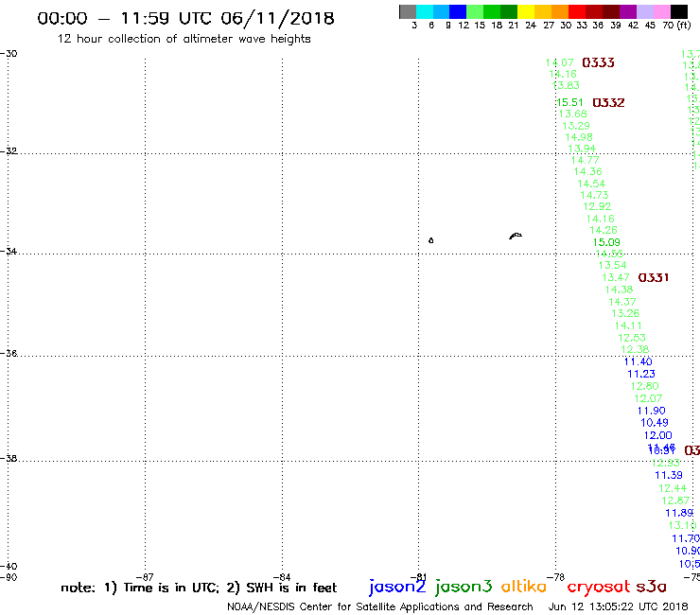
Task: Click the wave height value 12.67
Action: 675,501
